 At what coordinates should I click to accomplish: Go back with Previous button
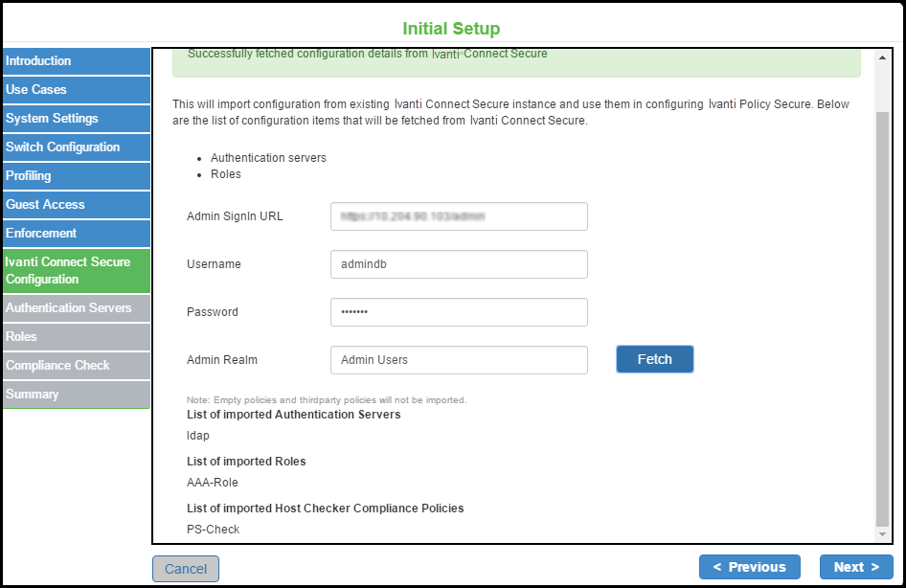[749, 567]
